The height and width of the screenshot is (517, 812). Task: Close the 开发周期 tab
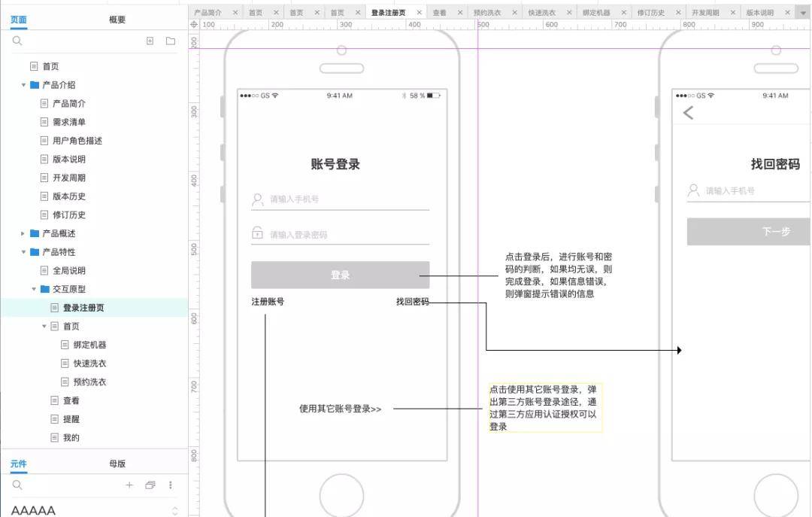(733, 13)
